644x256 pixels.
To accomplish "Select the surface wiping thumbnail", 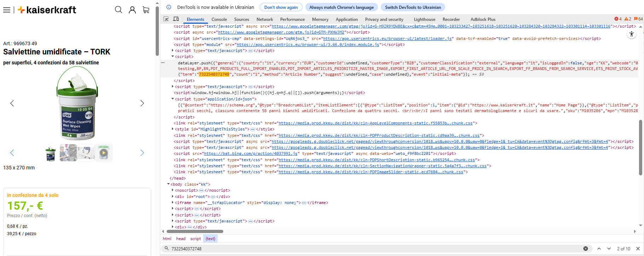I will (x=86, y=153).
